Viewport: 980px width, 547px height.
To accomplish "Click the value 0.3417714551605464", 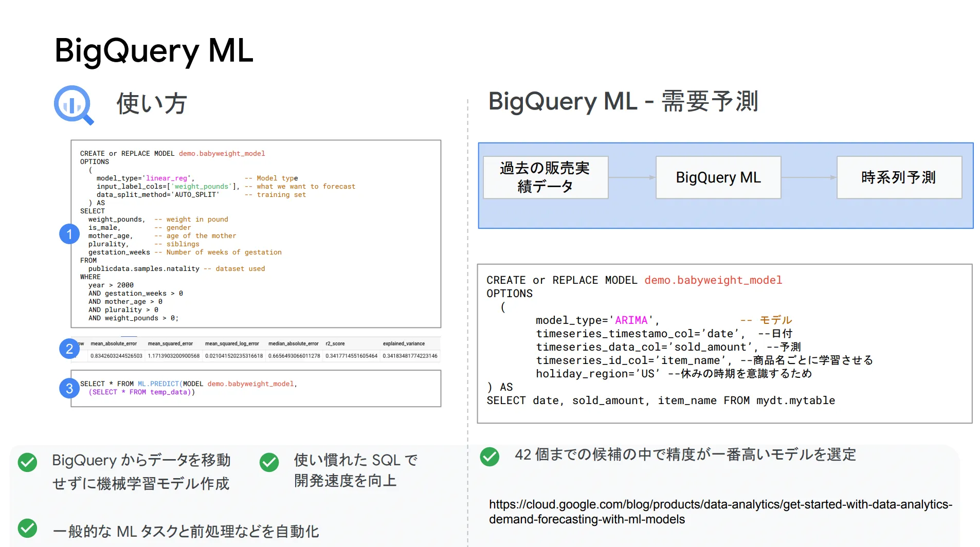I will click(x=351, y=356).
